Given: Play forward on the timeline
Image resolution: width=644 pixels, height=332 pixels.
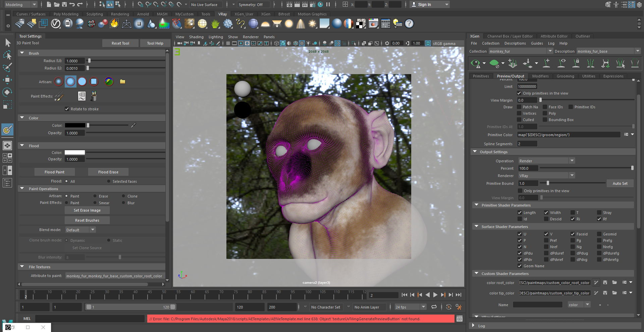Looking at the screenshot, I should 435,295.
